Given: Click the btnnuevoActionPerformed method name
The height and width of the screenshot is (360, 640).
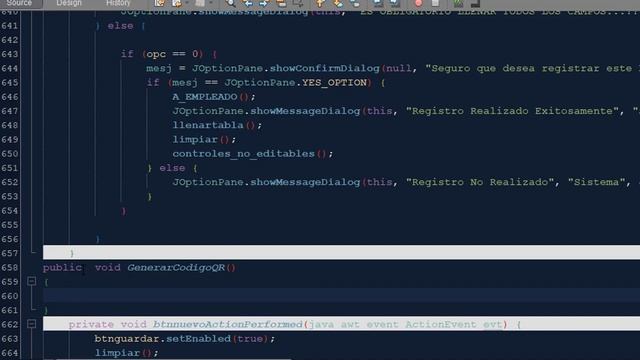Looking at the screenshot, I should tap(227, 324).
